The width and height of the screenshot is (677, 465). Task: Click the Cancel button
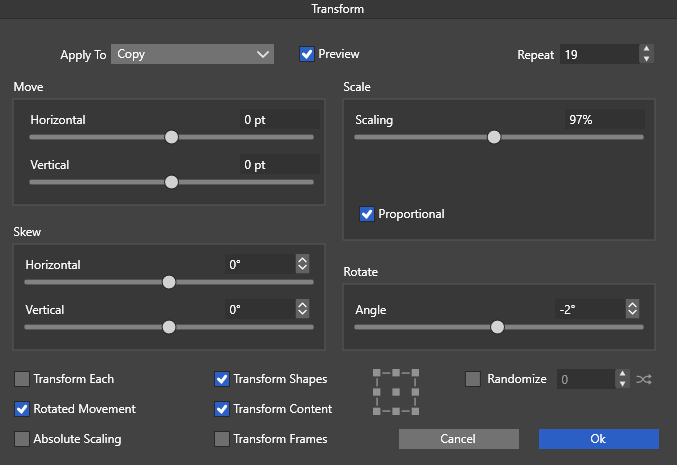458,439
